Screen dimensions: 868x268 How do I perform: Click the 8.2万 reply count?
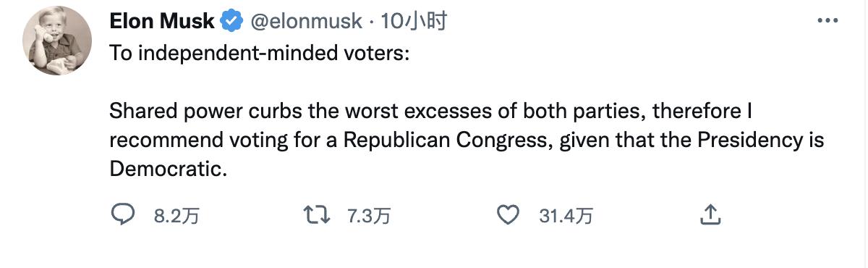176,216
